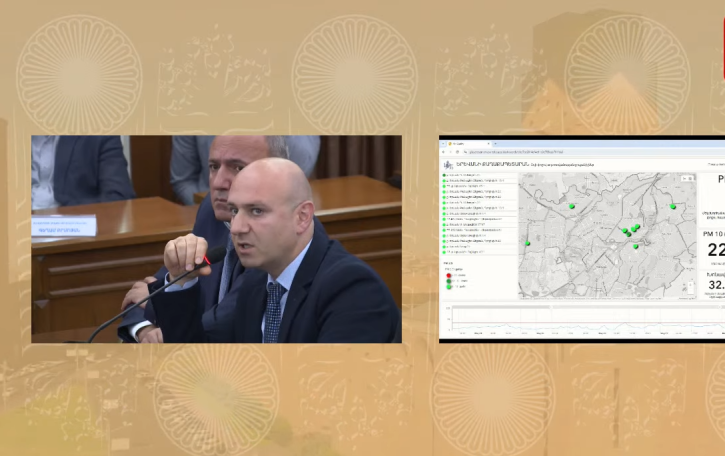This screenshot has width=725, height=456.
Task: Select the last station in the sensor list
Action: pyautogui.click(x=480, y=252)
